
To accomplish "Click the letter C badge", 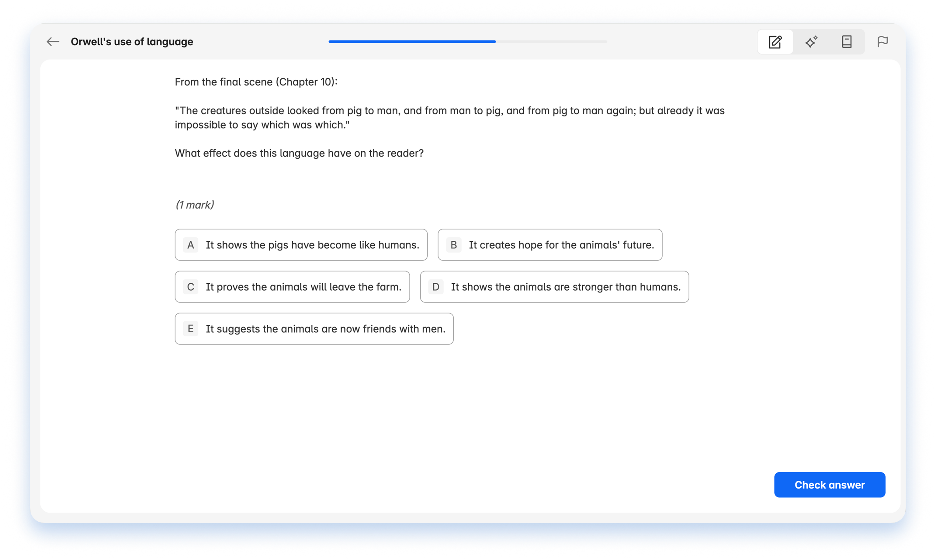I will coord(191,287).
